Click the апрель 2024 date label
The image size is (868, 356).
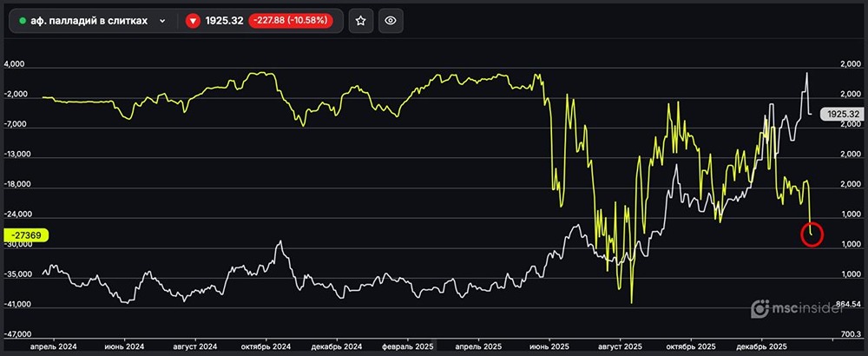tap(54, 346)
